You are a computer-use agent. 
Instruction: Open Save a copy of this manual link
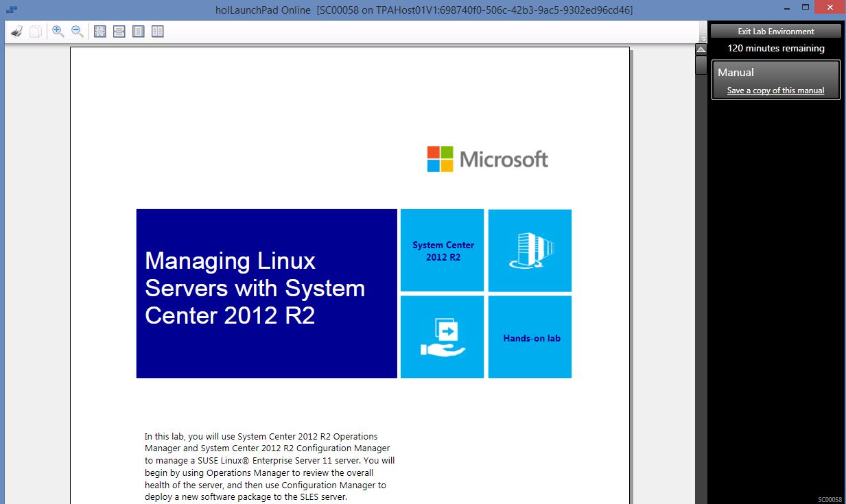point(775,91)
